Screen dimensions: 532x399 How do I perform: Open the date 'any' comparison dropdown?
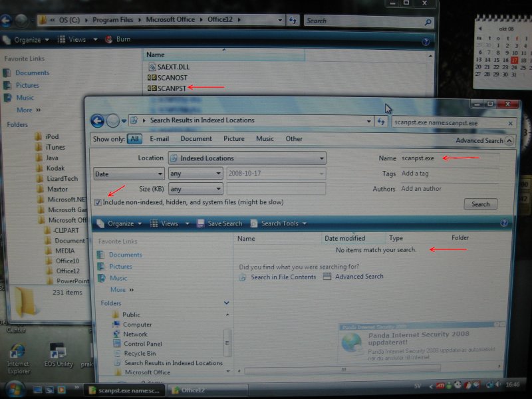(x=196, y=174)
